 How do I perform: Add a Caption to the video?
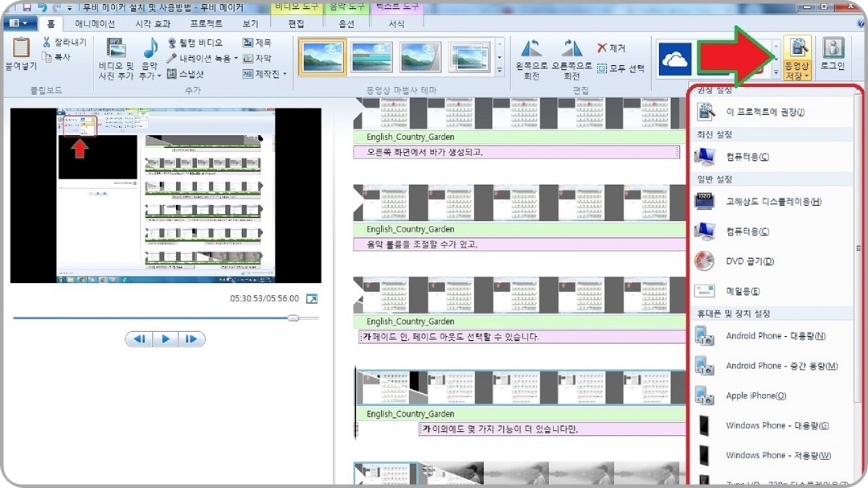[x=257, y=58]
